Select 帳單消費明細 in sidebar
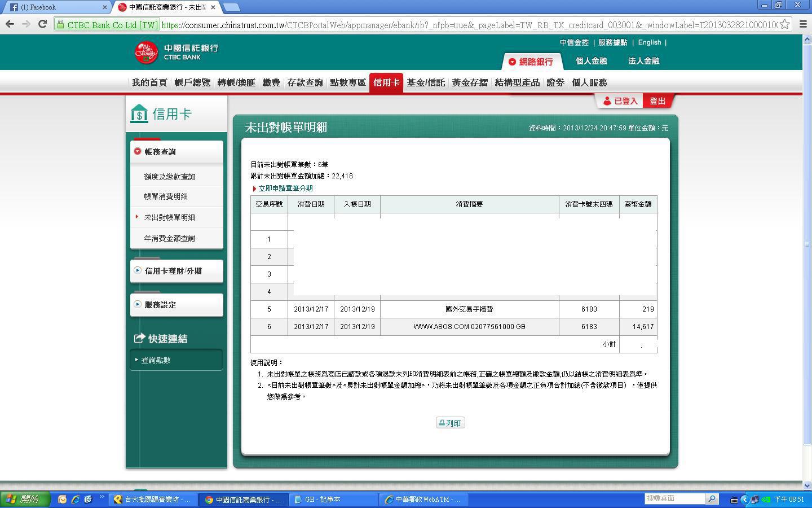This screenshot has height=508, width=812. coord(166,196)
